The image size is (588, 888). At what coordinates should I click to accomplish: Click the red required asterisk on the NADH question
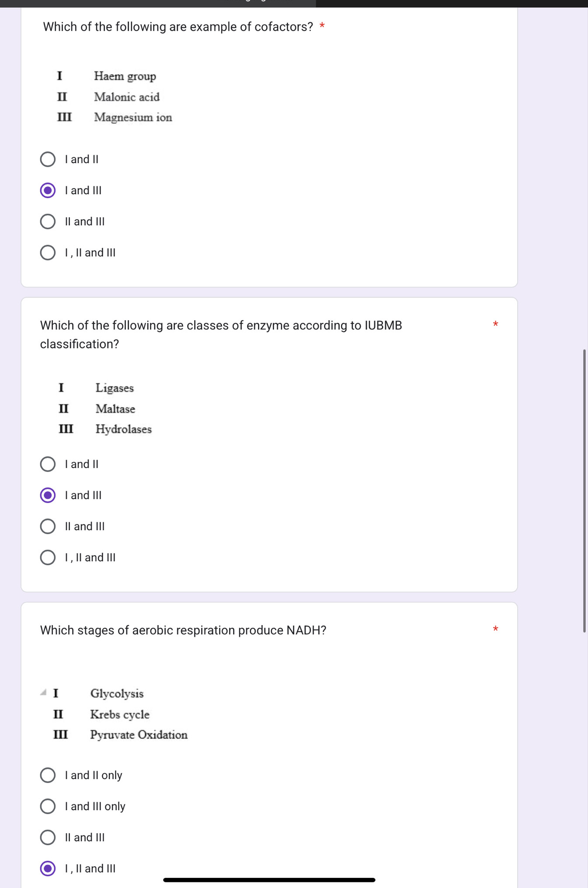(495, 629)
